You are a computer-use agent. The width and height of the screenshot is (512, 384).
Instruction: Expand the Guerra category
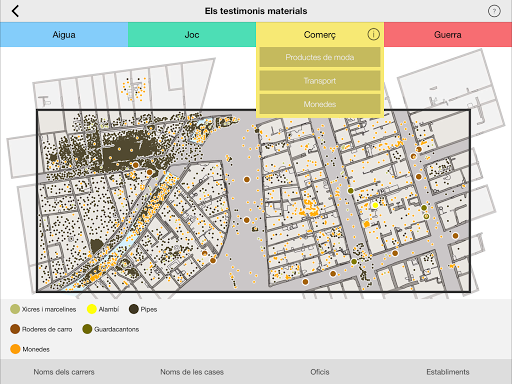(448, 35)
